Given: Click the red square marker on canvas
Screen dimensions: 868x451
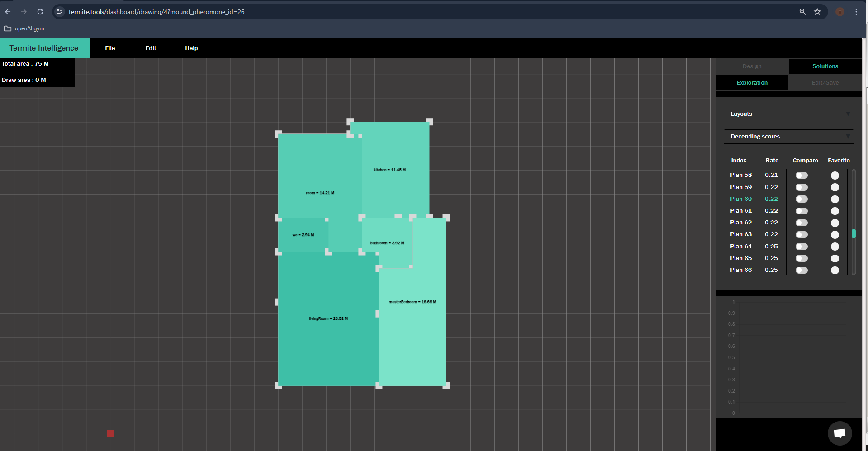Looking at the screenshot, I should click(x=110, y=434).
